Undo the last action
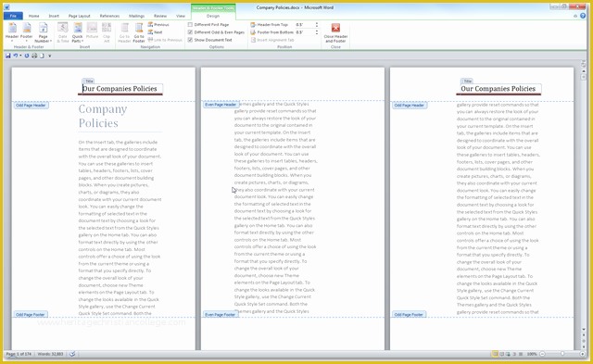 tap(16, 56)
